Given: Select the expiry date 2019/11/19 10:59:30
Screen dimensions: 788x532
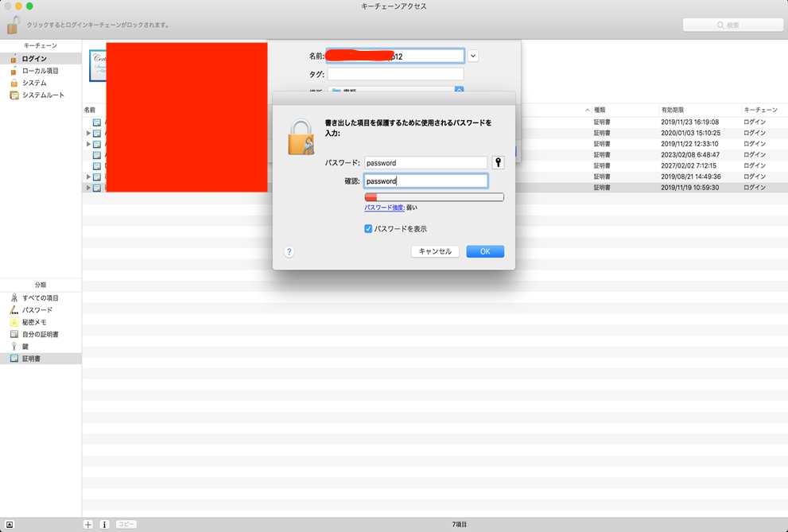Looking at the screenshot, I should [689, 188].
